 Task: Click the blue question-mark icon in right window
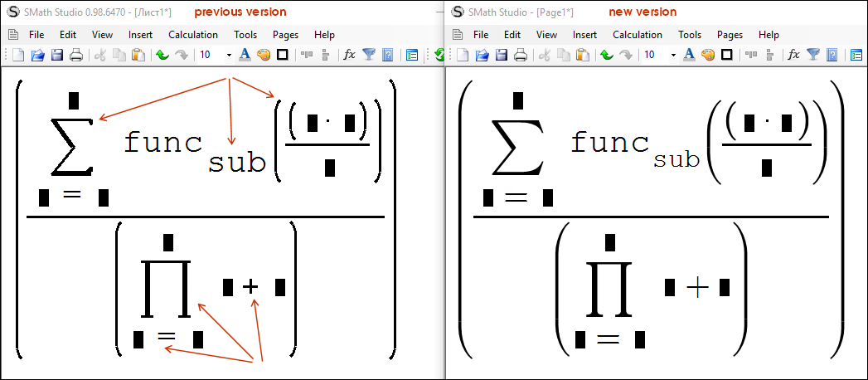click(x=832, y=55)
